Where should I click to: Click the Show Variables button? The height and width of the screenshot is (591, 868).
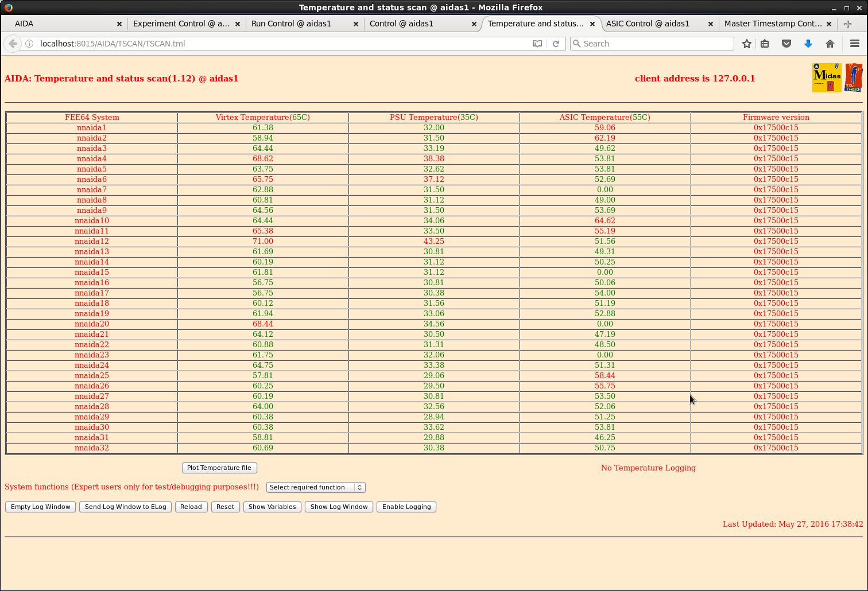click(x=272, y=507)
